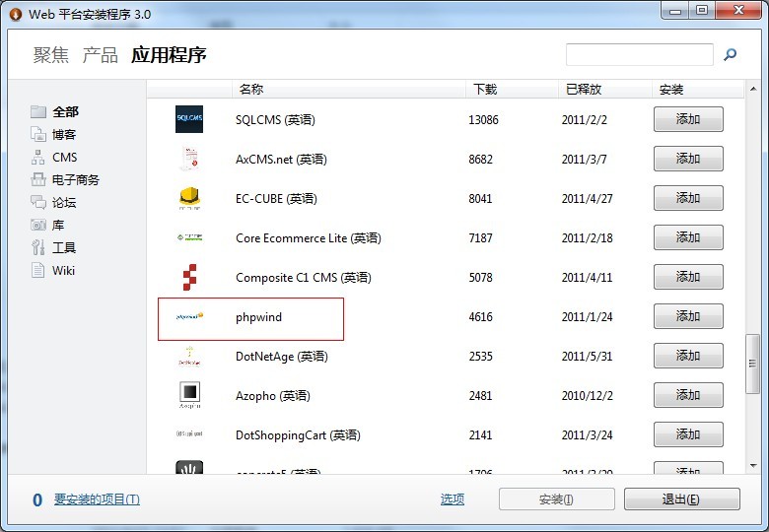Click the EC-CUBE yellow hat logo
Screen dimensions: 769x532
point(189,198)
